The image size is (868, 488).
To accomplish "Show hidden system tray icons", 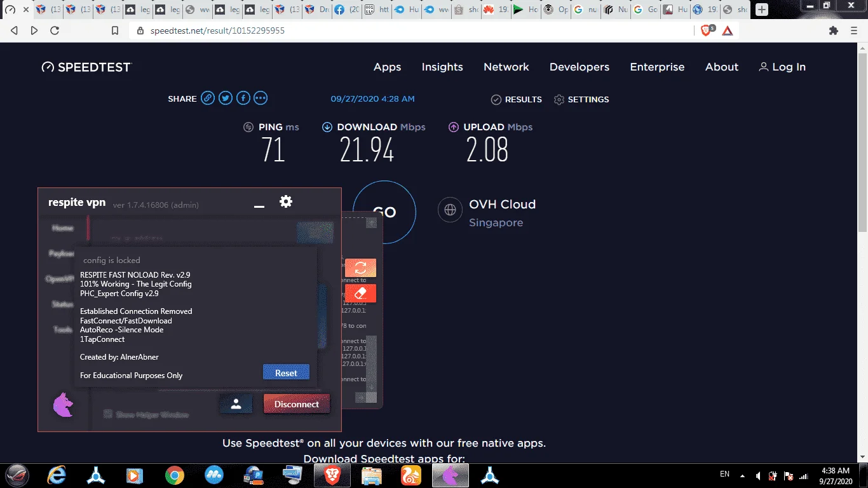I will click(x=742, y=475).
